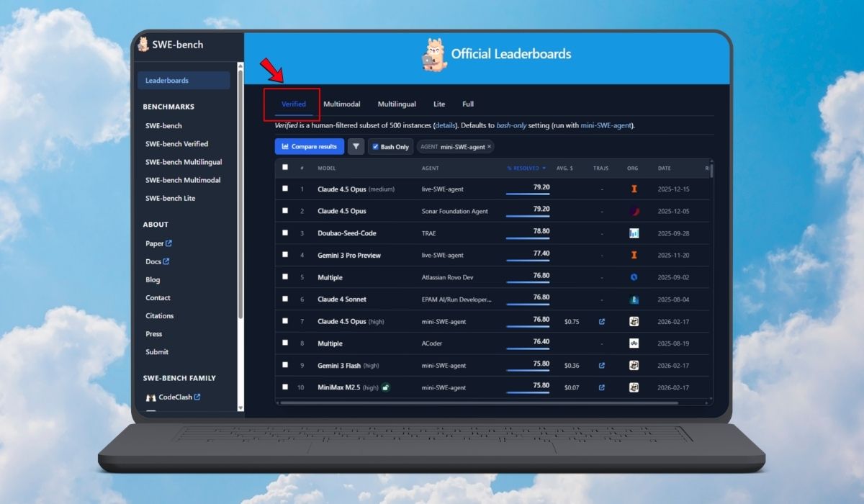Select checkbox for ACoder row

[x=285, y=343]
